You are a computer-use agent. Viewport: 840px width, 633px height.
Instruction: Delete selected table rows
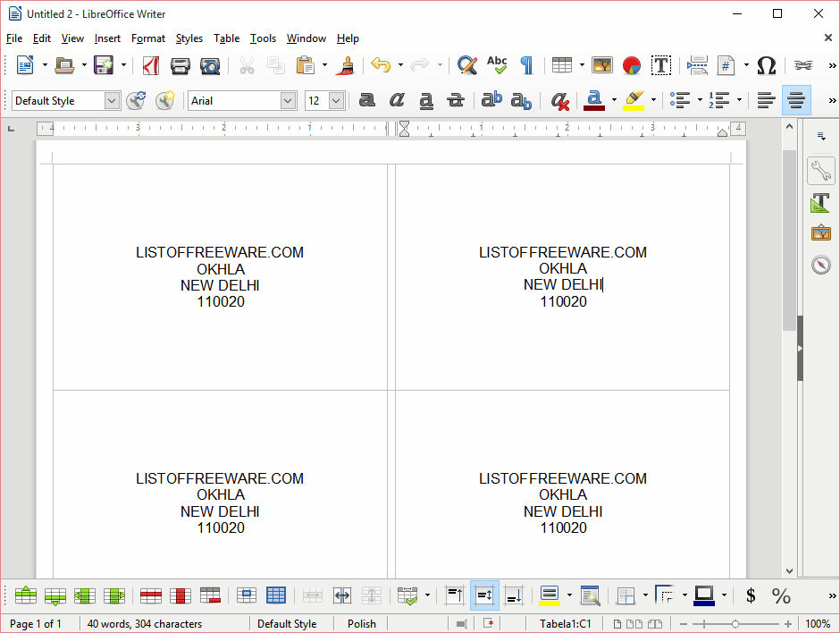[x=151, y=595]
